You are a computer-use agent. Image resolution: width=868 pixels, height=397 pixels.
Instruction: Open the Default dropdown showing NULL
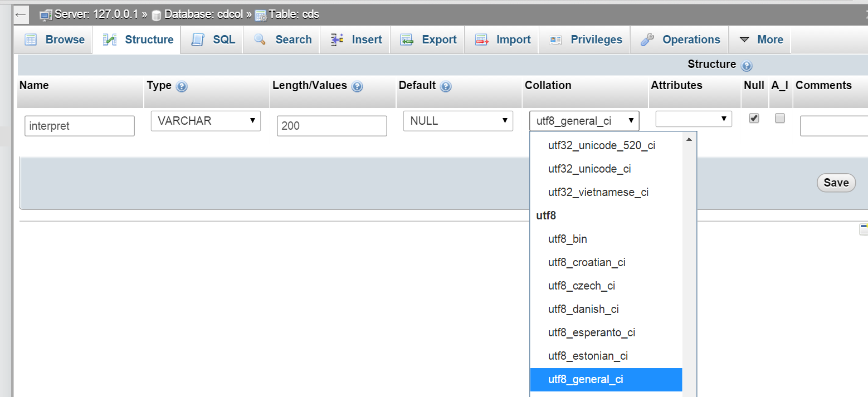coord(458,121)
